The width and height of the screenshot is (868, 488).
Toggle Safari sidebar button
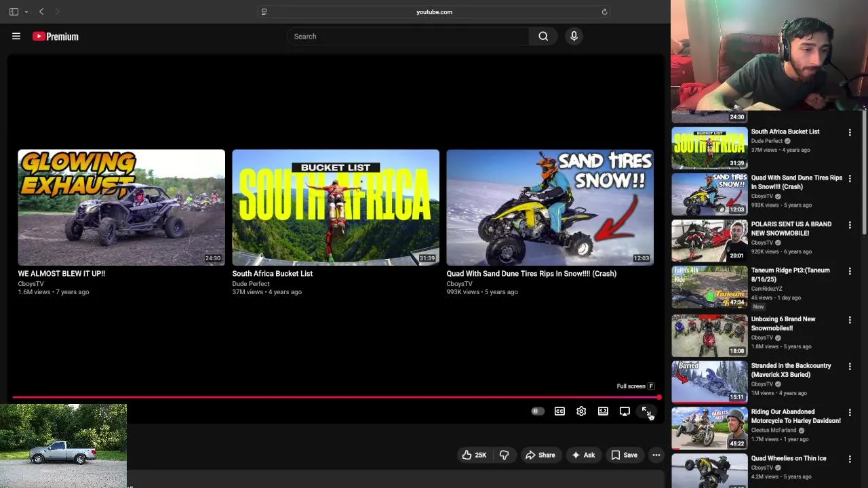coord(14,12)
